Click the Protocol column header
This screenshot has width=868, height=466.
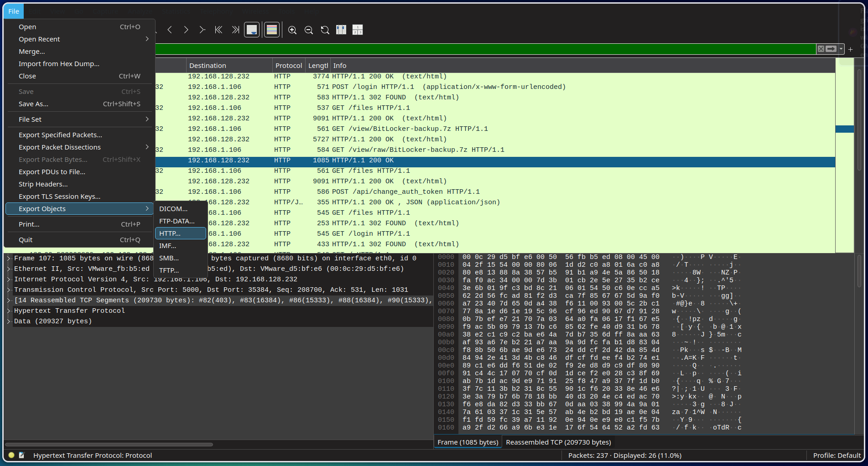click(288, 66)
